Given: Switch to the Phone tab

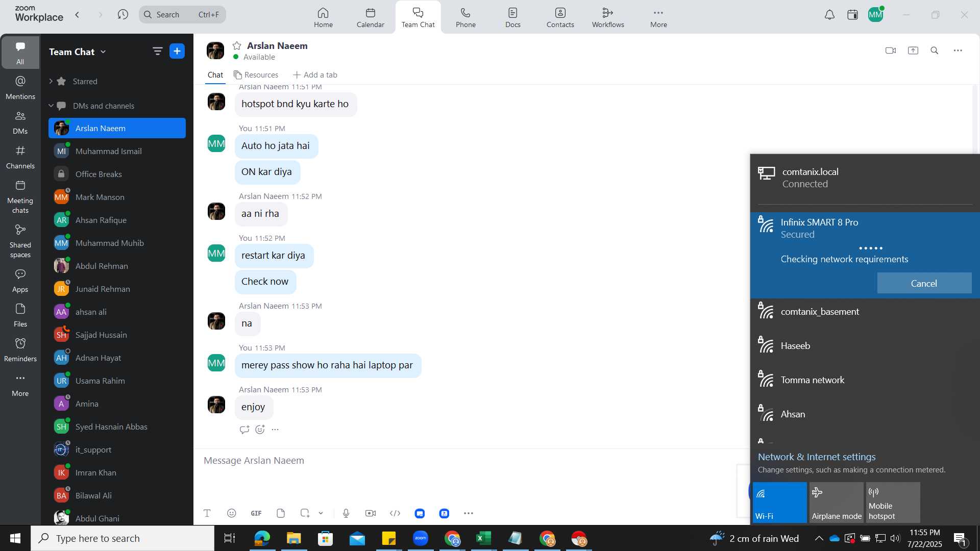Looking at the screenshot, I should tap(465, 17).
